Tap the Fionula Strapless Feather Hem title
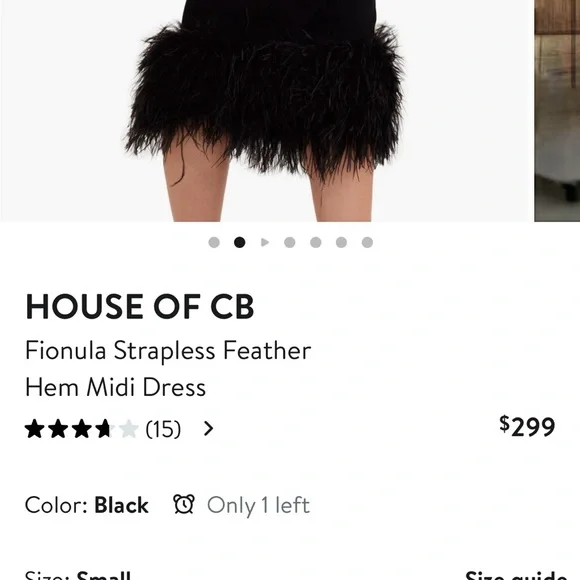Screen dimensions: 580x580 pyautogui.click(x=168, y=369)
